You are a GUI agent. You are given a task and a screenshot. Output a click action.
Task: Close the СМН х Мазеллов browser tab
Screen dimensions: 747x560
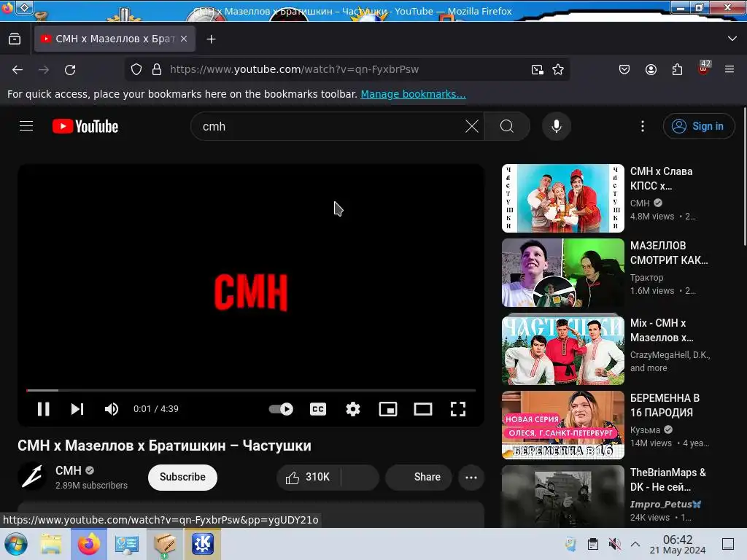[x=184, y=39]
